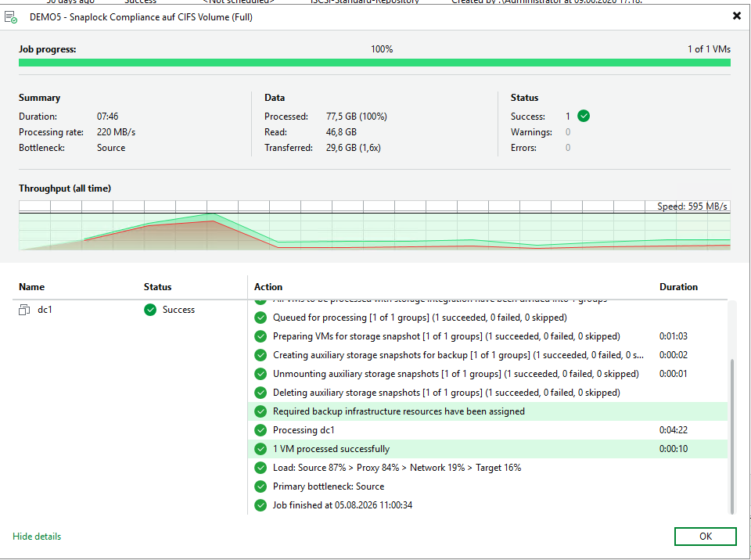Viewport: 751px width, 560px height.
Task: Click the Status column header
Action: [x=157, y=287]
